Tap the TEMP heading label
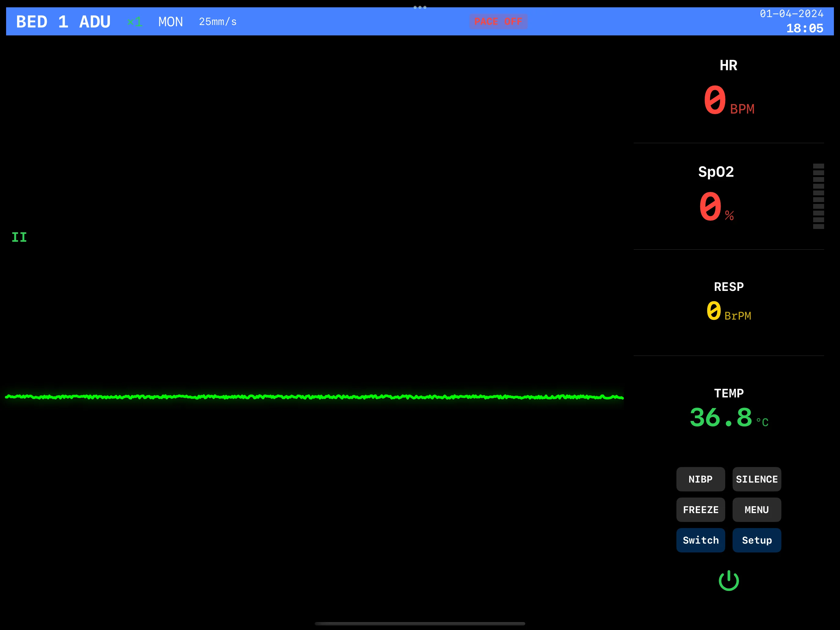The image size is (840, 630). (x=729, y=393)
